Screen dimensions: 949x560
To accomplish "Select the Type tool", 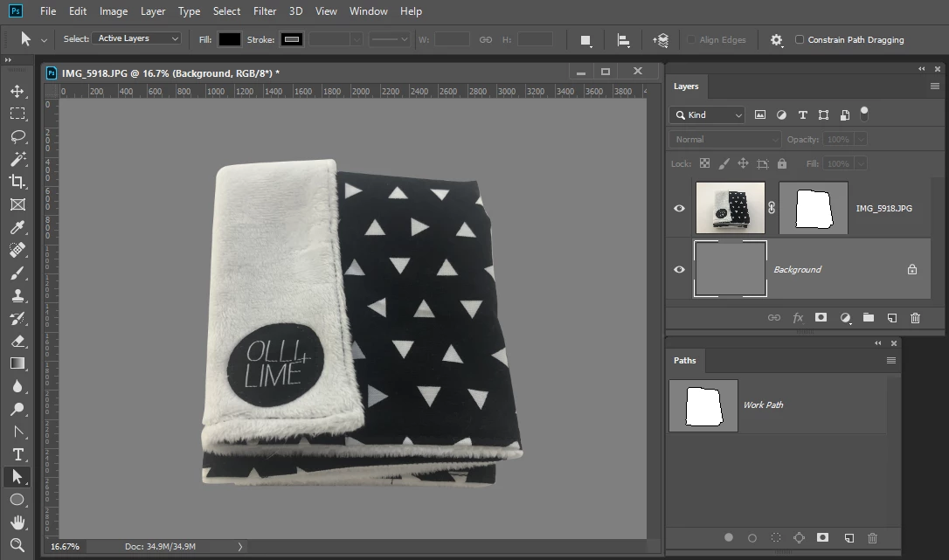I will 17,454.
